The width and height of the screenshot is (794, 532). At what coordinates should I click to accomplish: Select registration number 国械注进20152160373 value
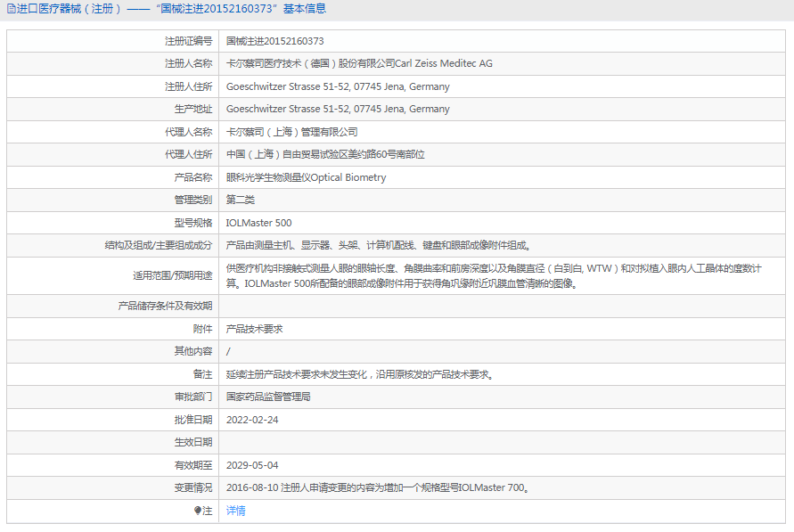point(274,41)
